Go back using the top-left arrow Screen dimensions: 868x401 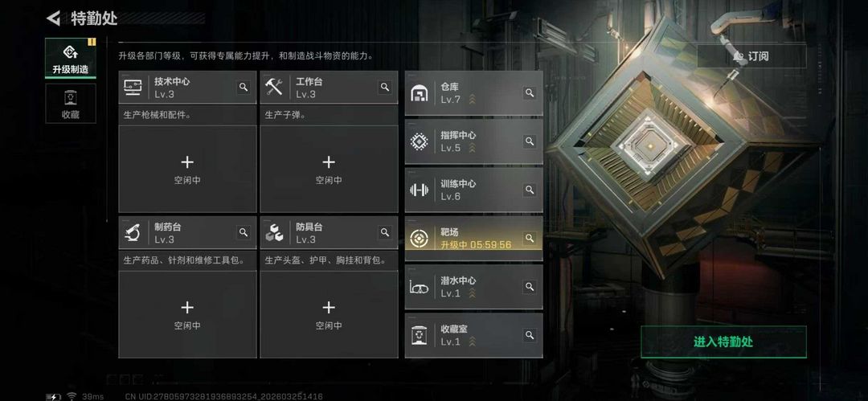pos(53,18)
